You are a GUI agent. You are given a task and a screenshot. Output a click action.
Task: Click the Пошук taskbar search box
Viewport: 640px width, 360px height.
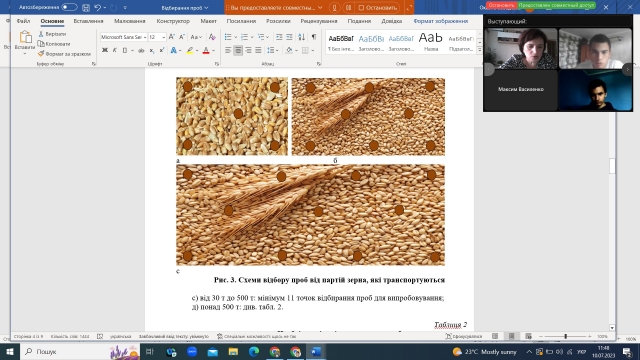click(x=80, y=351)
